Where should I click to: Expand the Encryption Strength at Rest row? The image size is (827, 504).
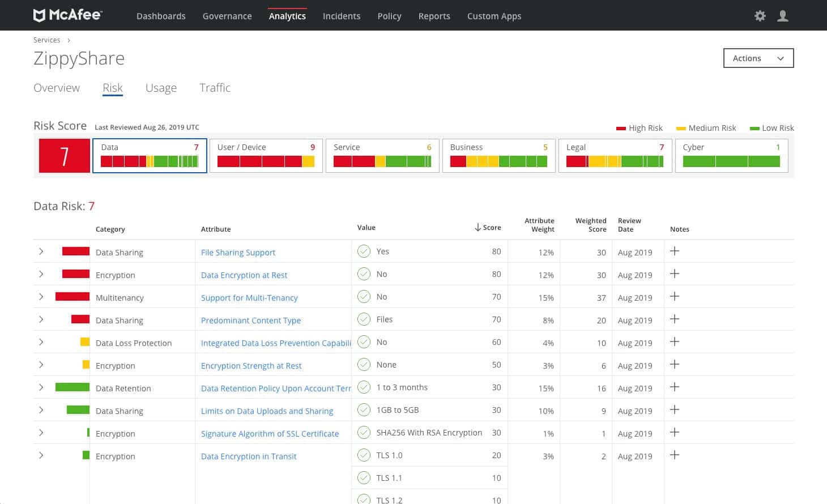(x=41, y=365)
